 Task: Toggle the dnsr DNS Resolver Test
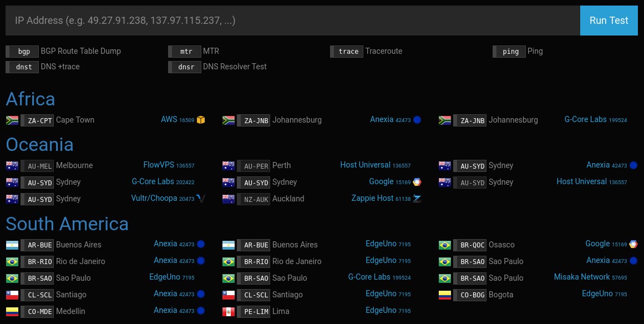(x=184, y=67)
